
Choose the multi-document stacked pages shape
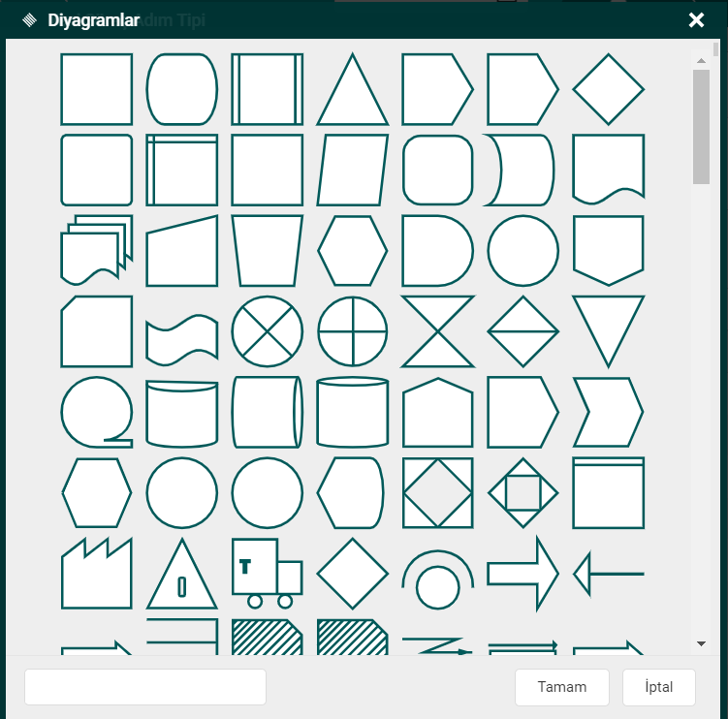(x=96, y=249)
